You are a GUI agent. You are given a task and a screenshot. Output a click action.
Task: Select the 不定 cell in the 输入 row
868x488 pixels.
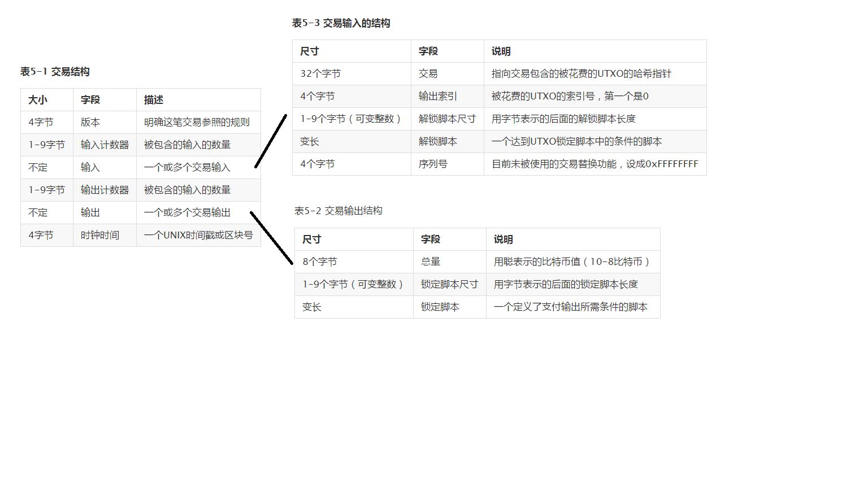[47, 168]
